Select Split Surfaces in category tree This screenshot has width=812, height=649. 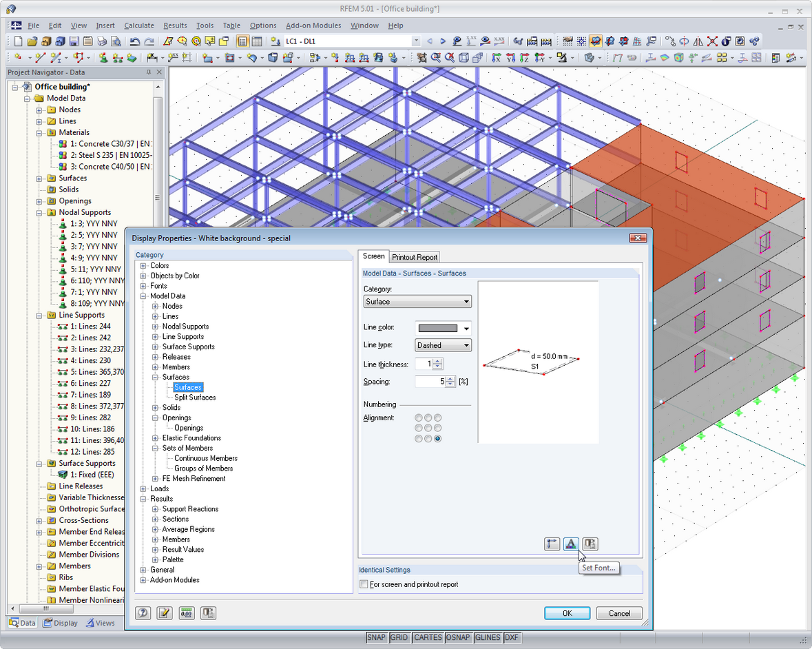[x=195, y=398]
